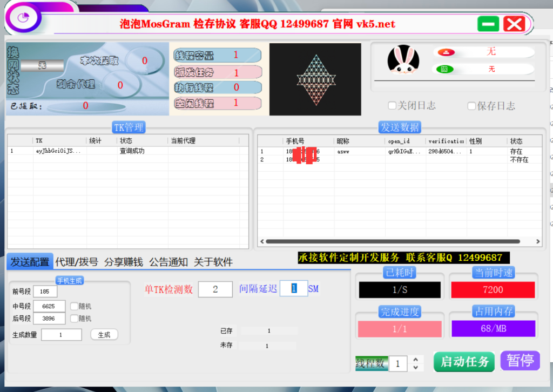Focus the 生成数量 input field
Screen dimensions: 553x392
point(62,335)
